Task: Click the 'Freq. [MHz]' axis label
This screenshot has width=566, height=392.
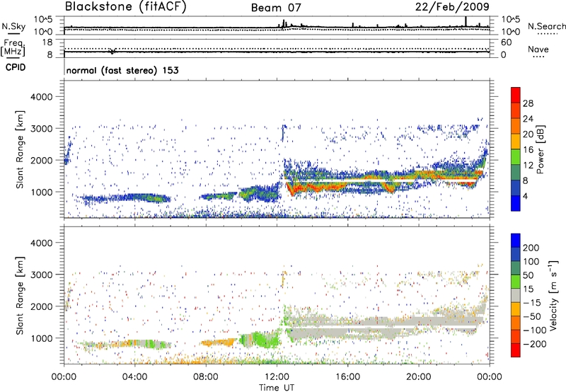Action: click(13, 48)
